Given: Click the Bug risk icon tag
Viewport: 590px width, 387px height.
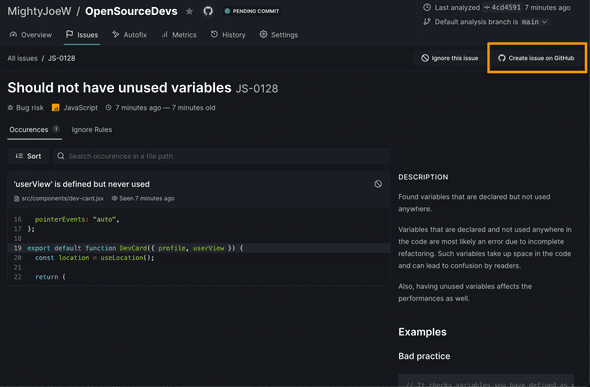Looking at the screenshot, I should [x=26, y=108].
